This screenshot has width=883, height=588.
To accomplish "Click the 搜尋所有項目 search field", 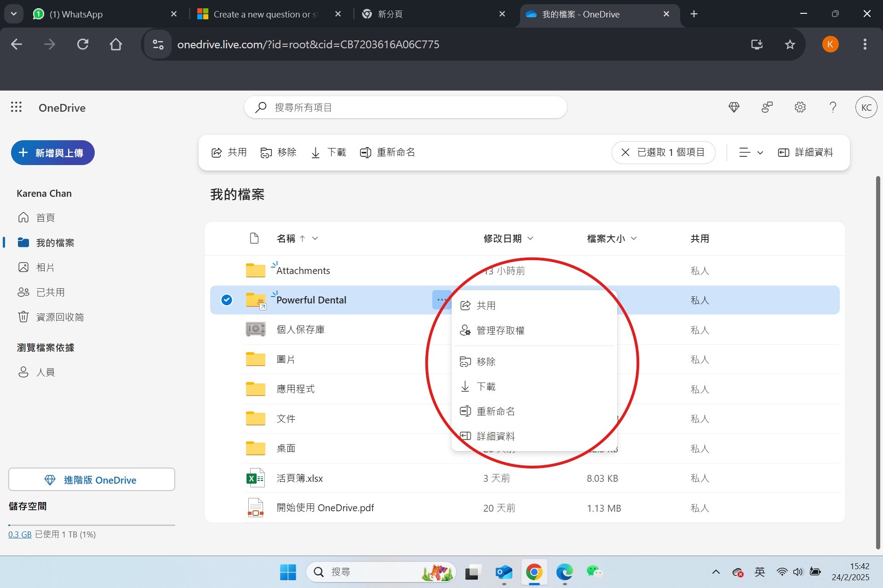I will pyautogui.click(x=405, y=107).
